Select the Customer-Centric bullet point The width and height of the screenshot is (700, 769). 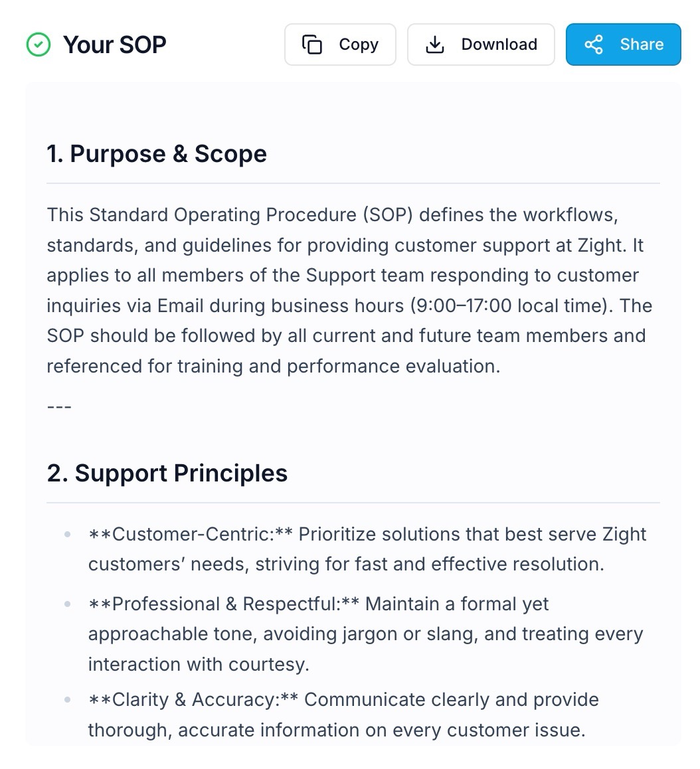(x=367, y=549)
